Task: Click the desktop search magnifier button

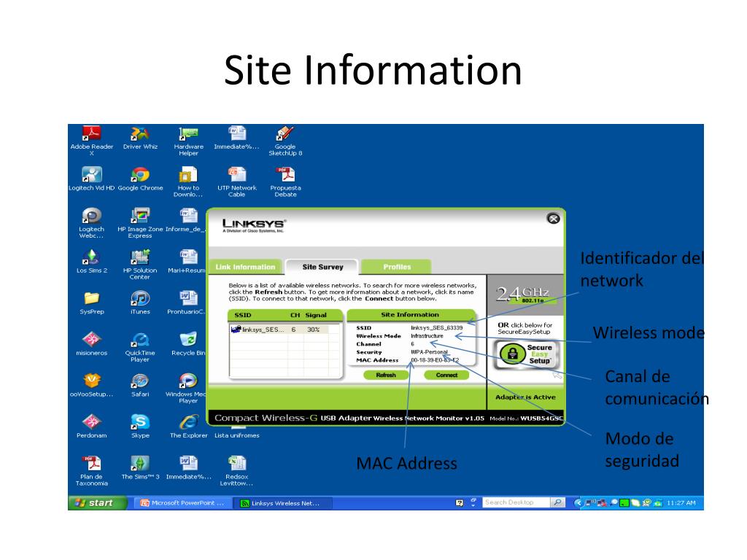Action: pyautogui.click(x=557, y=502)
